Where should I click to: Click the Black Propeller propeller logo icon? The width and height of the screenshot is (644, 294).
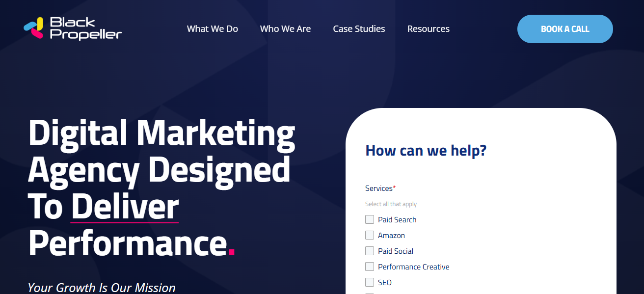tap(34, 28)
